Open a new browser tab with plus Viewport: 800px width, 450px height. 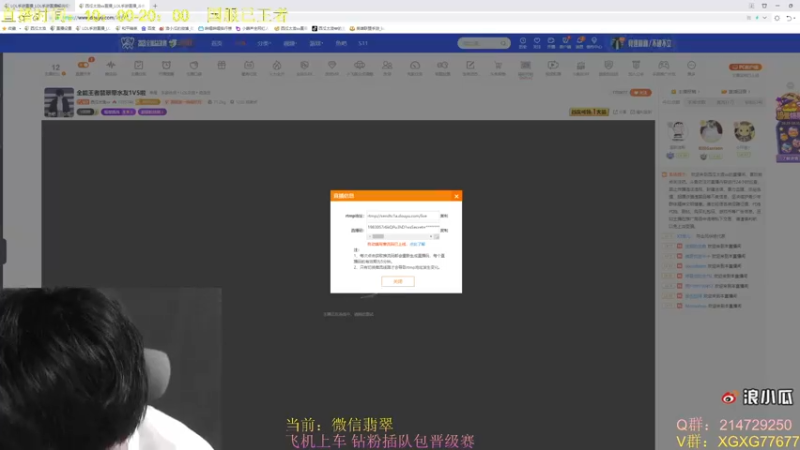pos(155,6)
